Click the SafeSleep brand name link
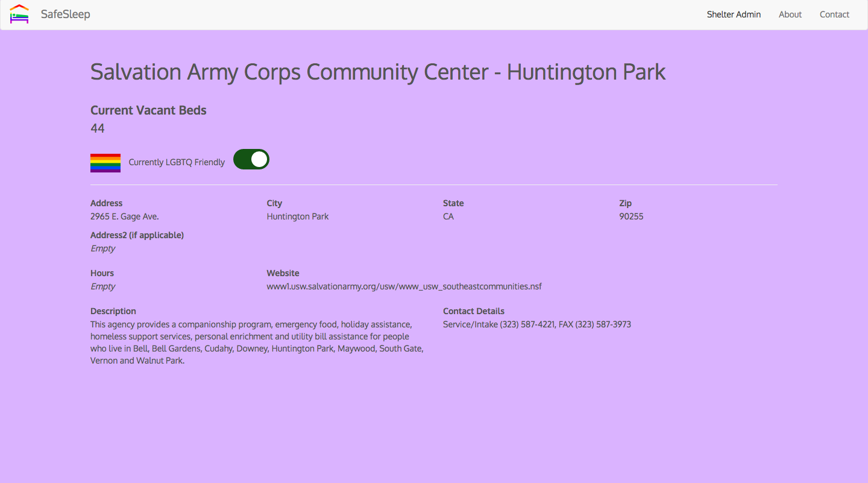 pyautogui.click(x=66, y=14)
